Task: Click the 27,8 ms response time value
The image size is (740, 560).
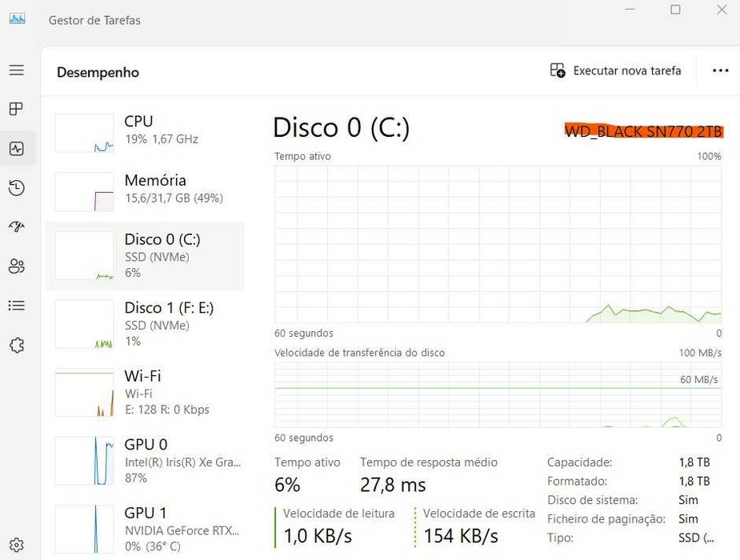Action: click(393, 485)
